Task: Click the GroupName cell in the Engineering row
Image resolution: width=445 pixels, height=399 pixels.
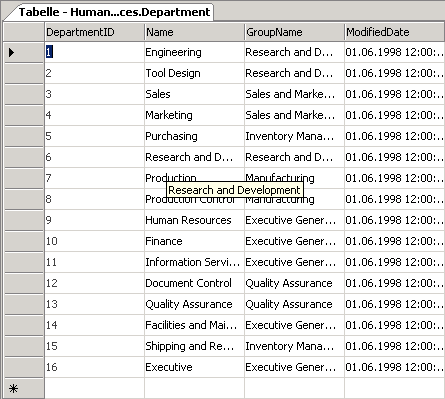Action: (x=294, y=52)
